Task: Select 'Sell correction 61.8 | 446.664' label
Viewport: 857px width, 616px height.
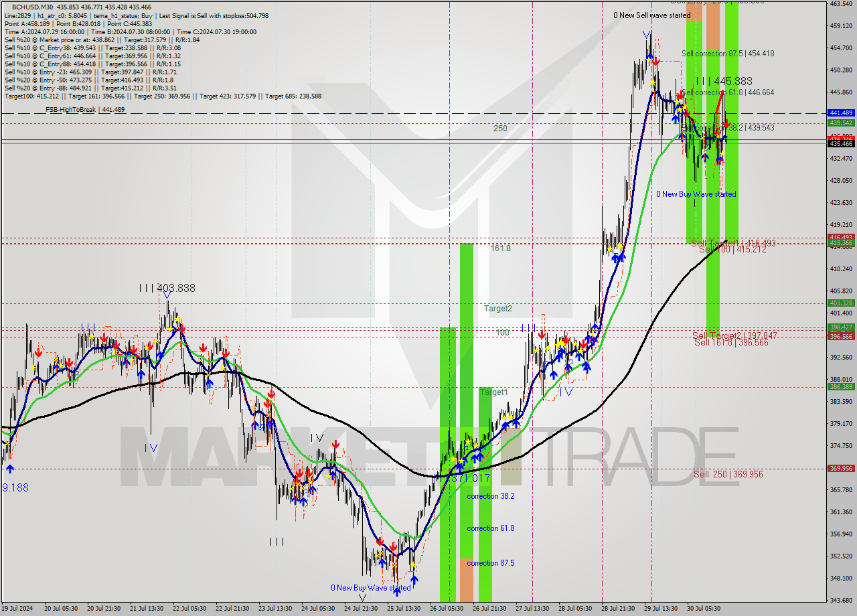Action: click(728, 92)
